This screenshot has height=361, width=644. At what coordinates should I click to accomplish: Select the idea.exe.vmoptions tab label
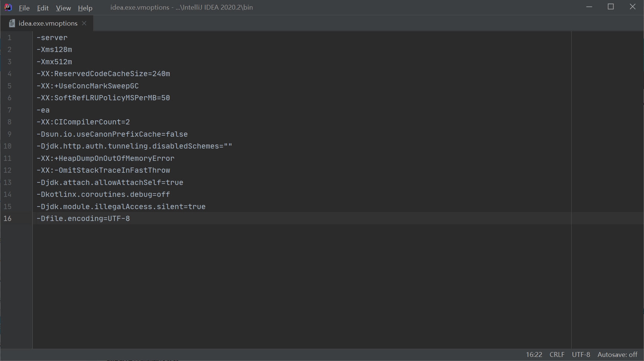click(x=48, y=23)
